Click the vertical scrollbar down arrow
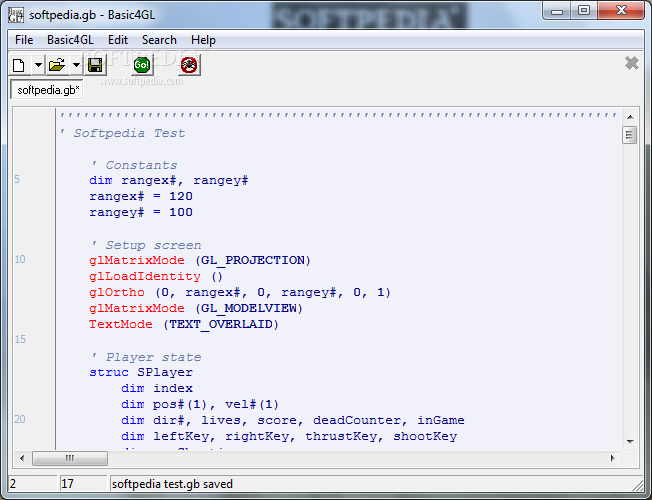Image resolution: width=652 pixels, height=500 pixels. click(x=630, y=441)
